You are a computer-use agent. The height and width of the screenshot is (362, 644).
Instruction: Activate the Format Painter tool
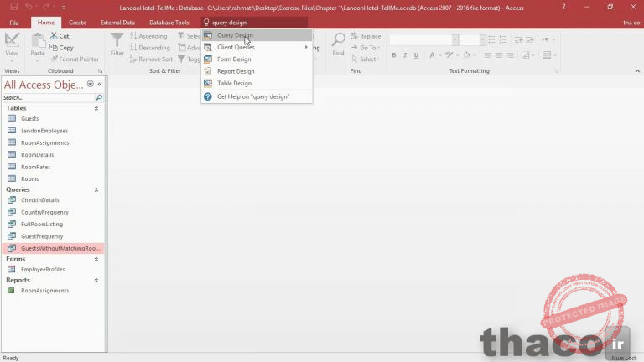[x=75, y=59]
